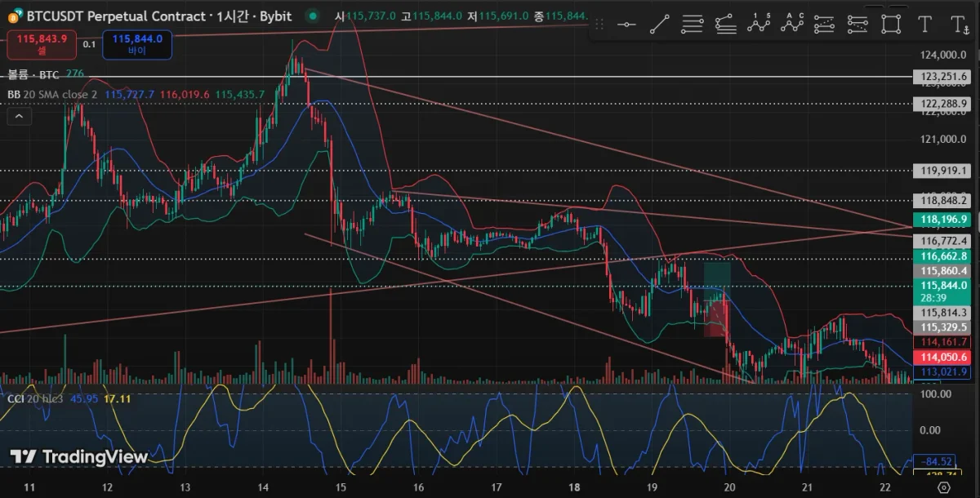Select the horizontal line drawing tool
This screenshot has width=980, height=498.
(626, 24)
